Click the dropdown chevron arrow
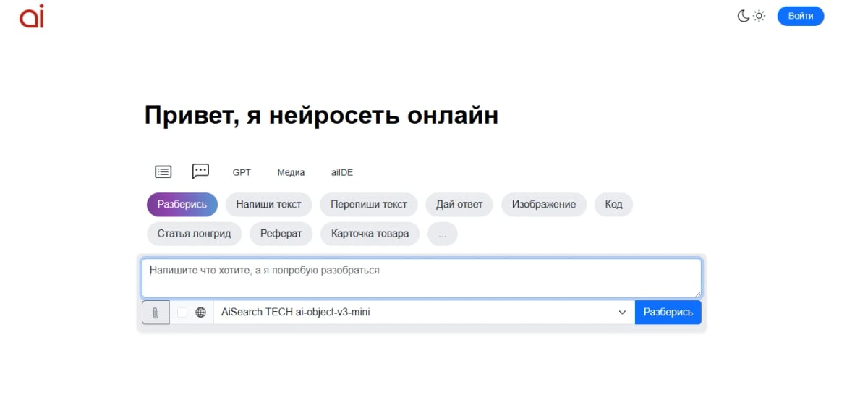This screenshot has width=868, height=403. [x=622, y=313]
